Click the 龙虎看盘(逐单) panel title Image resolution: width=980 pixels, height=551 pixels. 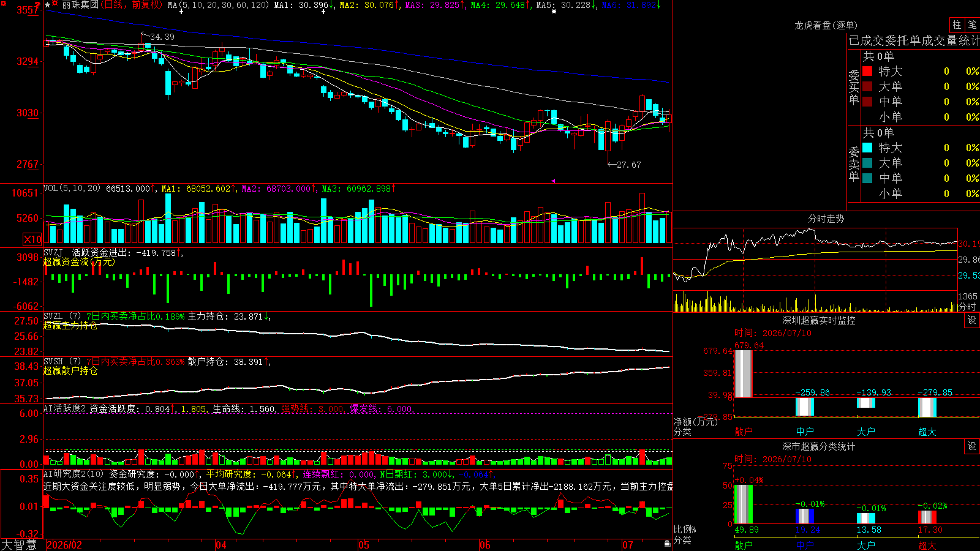[x=826, y=25]
